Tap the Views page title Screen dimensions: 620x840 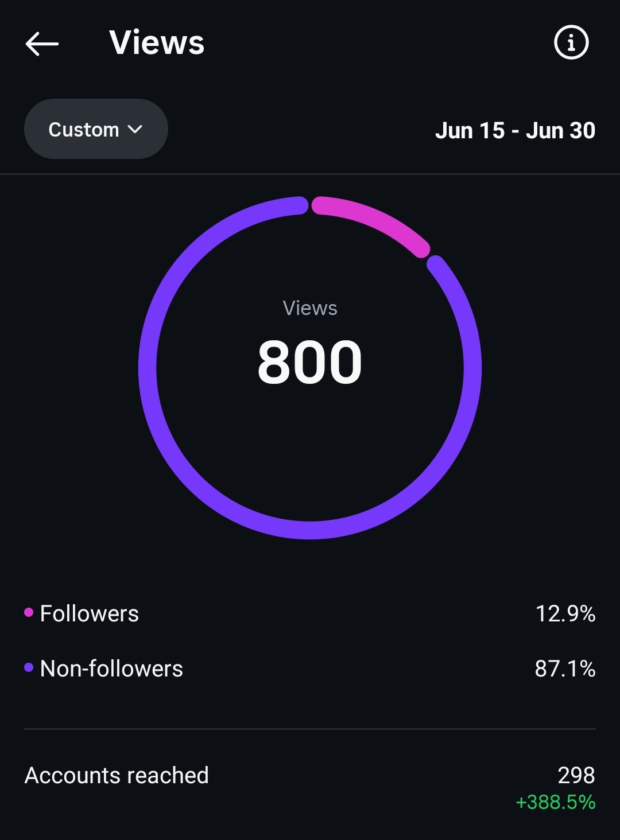tap(157, 42)
